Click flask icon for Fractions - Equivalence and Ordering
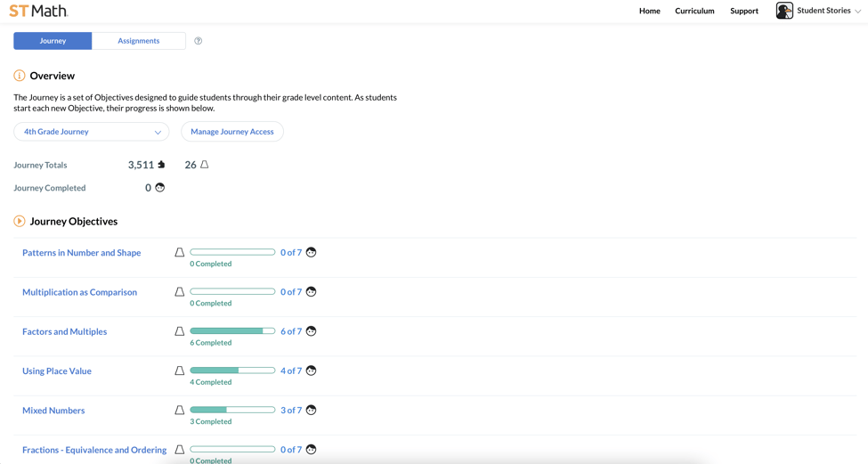The image size is (868, 464). [x=179, y=450]
